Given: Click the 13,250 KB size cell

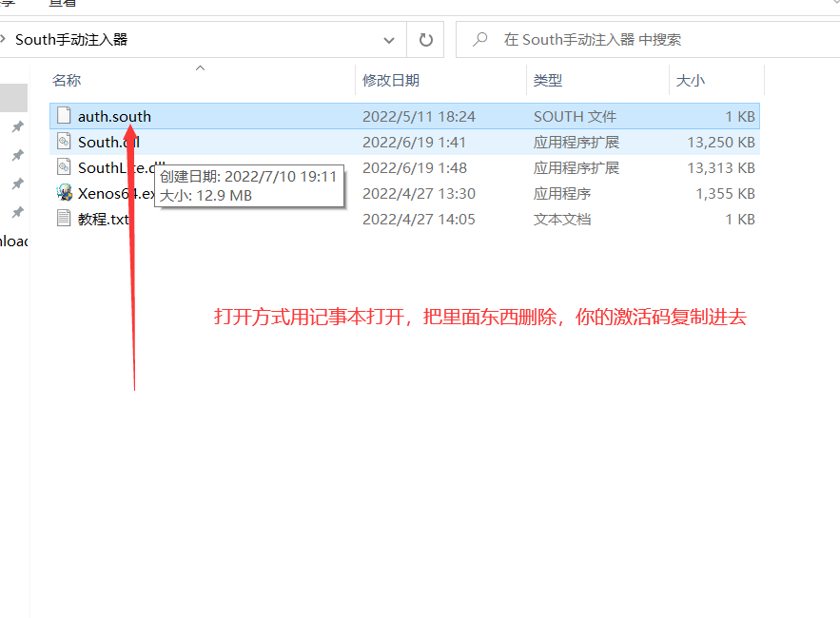Looking at the screenshot, I should 721,142.
